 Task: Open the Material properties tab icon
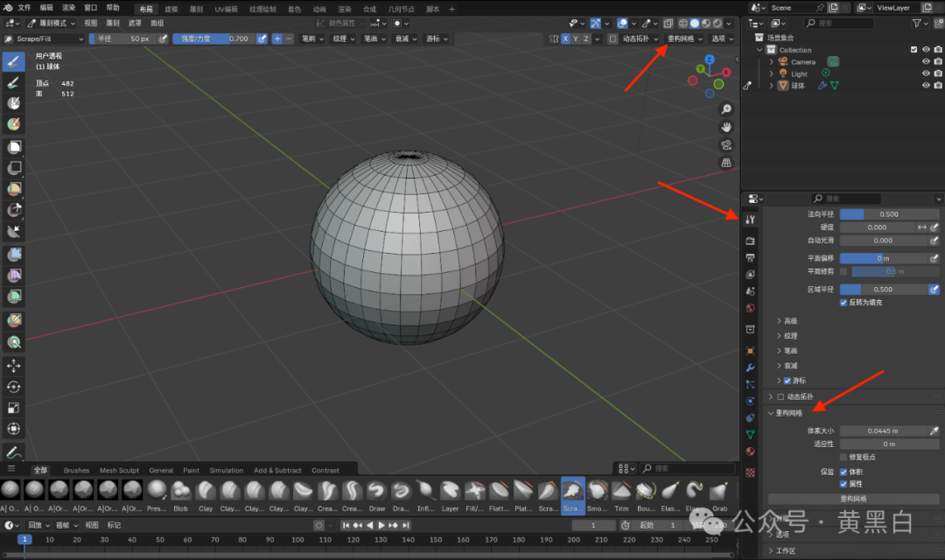pyautogui.click(x=751, y=451)
